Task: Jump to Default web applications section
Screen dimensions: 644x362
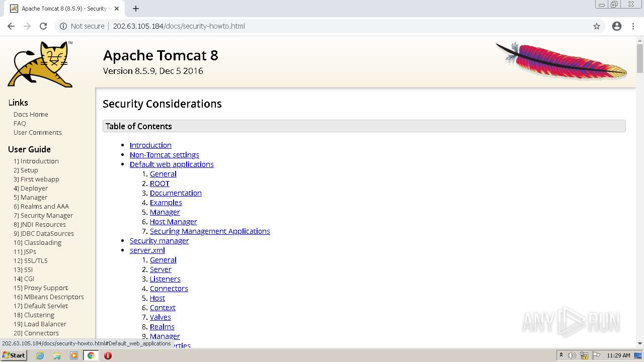Action: pos(172,164)
